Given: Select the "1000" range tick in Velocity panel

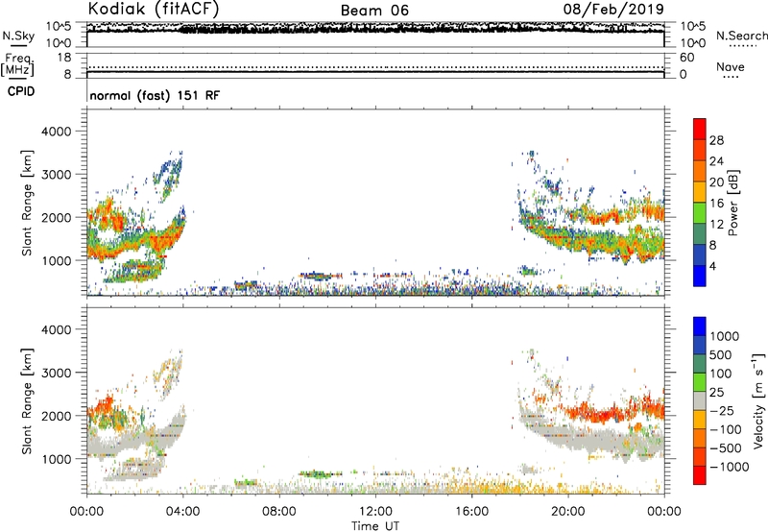Looking at the screenshot, I should coord(56,459).
